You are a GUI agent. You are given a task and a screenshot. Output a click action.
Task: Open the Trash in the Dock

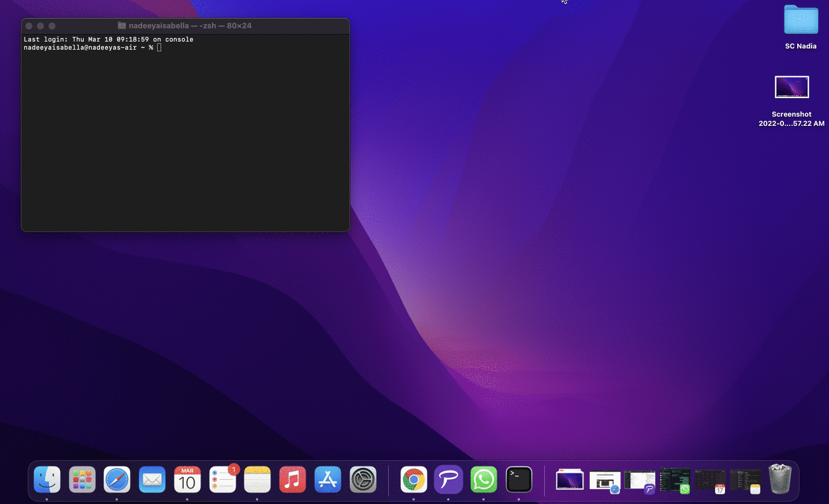point(780,479)
